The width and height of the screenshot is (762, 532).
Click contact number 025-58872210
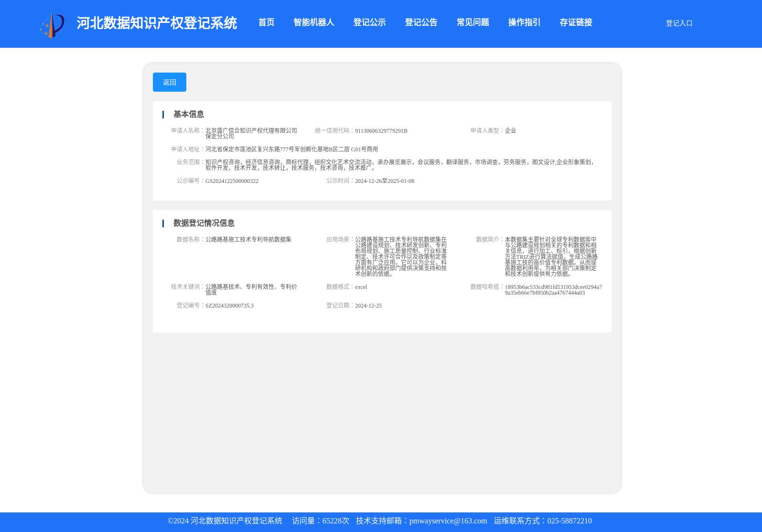[569, 521]
